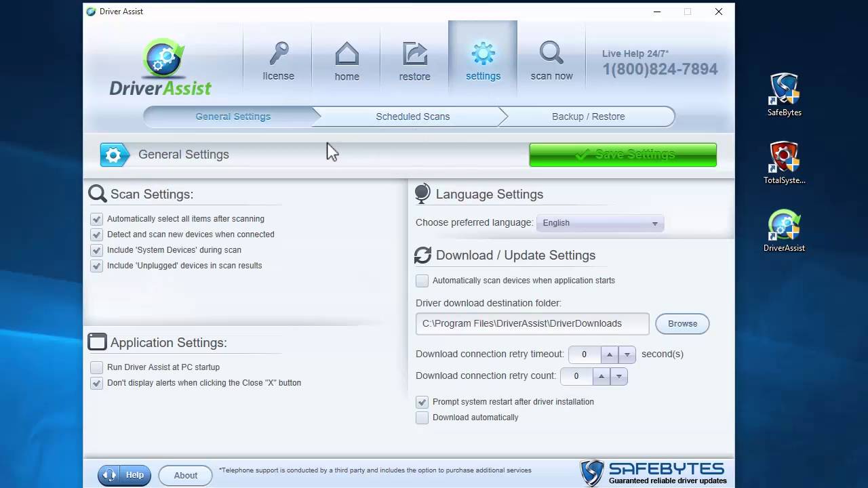This screenshot has width=868, height=488.
Task: Toggle Include 'System Devices' during scan
Action: click(96, 250)
